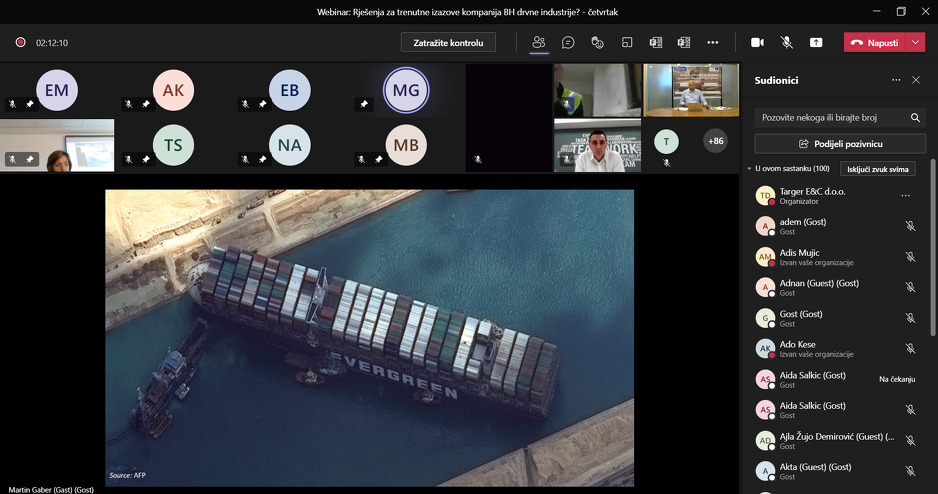938x494 pixels.
Task: Open options for Targer E&C d.o.o.
Action: [x=906, y=196]
